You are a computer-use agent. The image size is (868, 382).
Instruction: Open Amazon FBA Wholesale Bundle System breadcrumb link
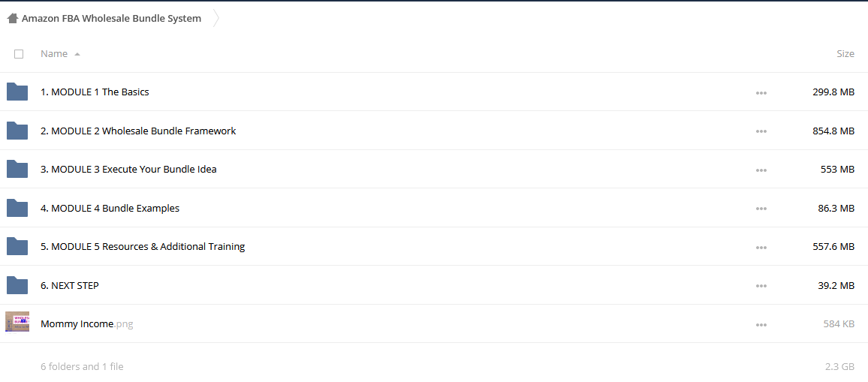(x=111, y=18)
